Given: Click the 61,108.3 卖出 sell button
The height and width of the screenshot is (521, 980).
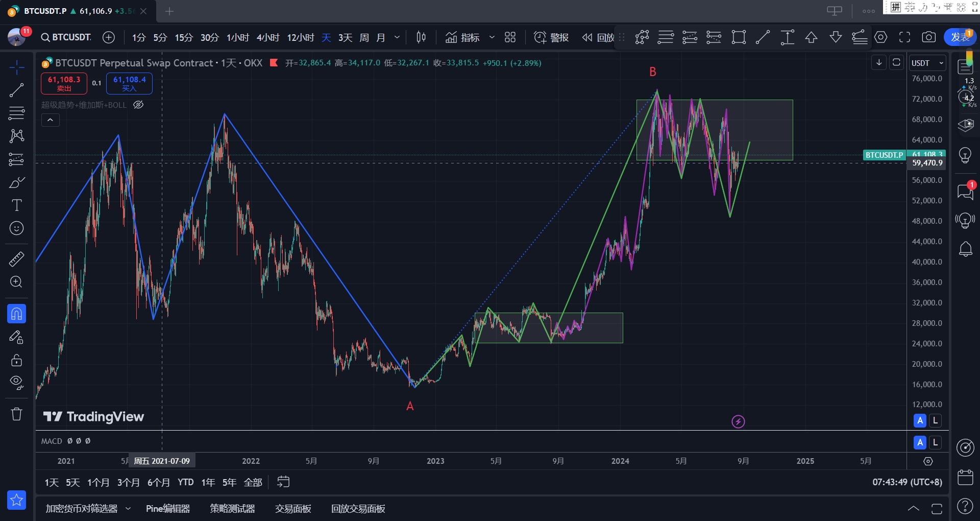Looking at the screenshot, I should (x=64, y=84).
